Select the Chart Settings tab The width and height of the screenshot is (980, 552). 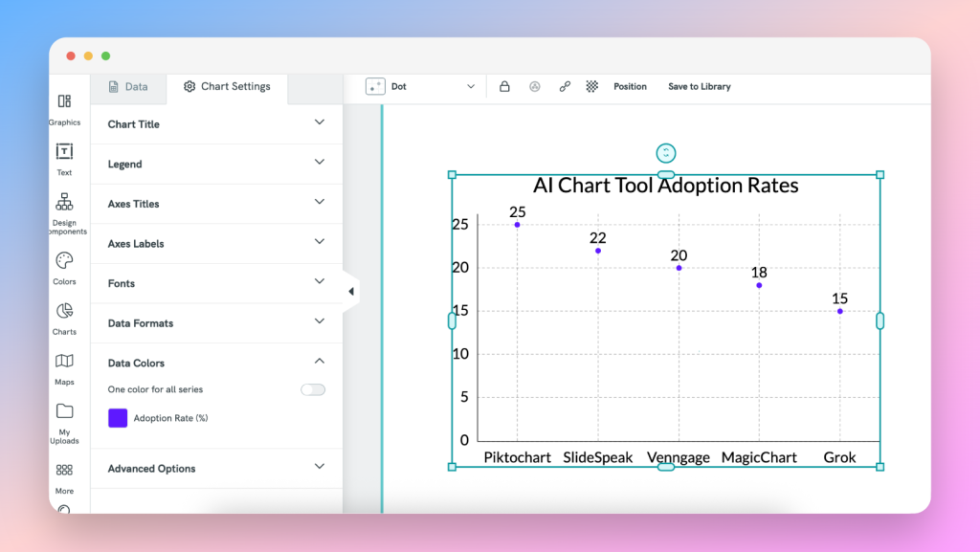227,87
